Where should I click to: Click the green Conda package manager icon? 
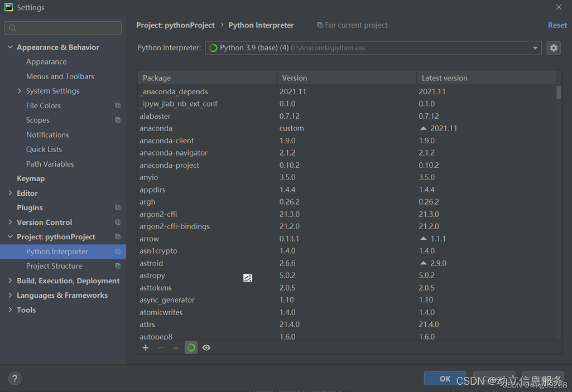coord(191,347)
